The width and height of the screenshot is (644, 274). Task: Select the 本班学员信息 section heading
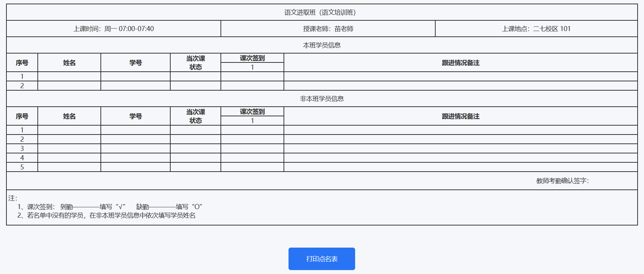coord(322,45)
